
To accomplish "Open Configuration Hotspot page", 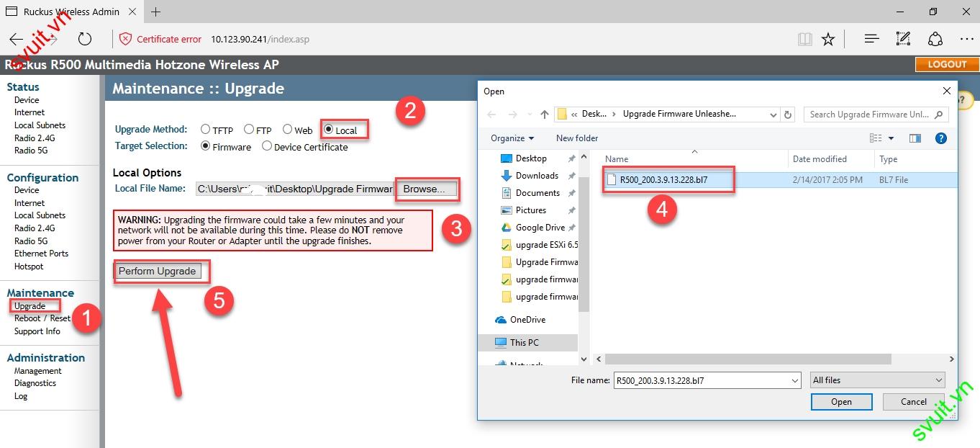I will [x=29, y=266].
